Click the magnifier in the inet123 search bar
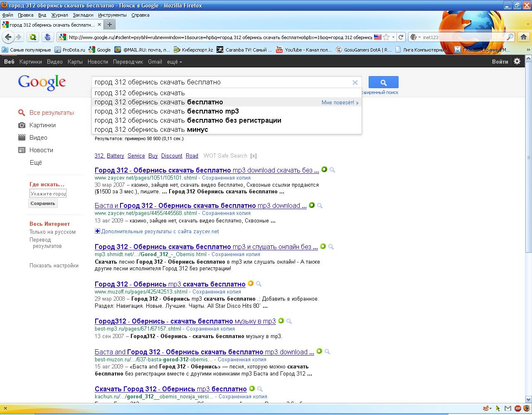532x415 pixels. pyautogui.click(x=510, y=37)
